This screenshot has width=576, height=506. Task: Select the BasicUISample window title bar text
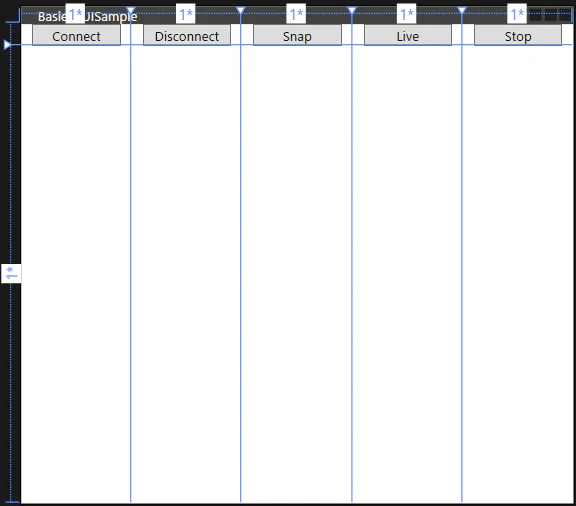(x=87, y=17)
